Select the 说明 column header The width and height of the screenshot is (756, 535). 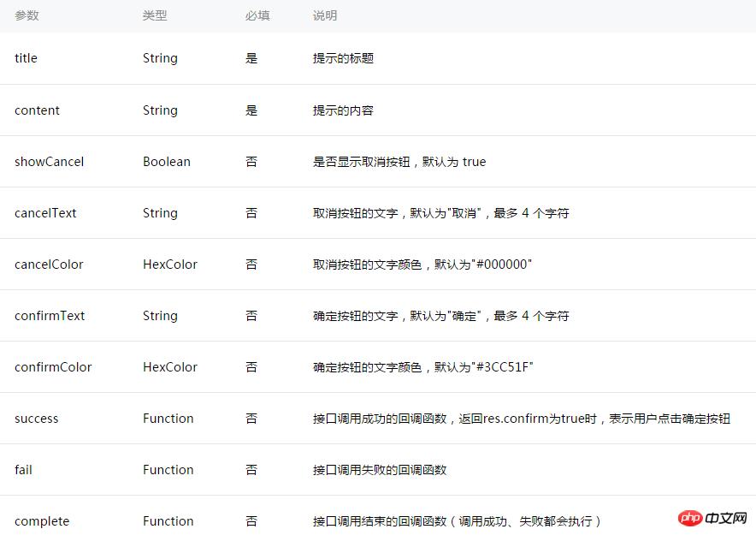tap(324, 15)
